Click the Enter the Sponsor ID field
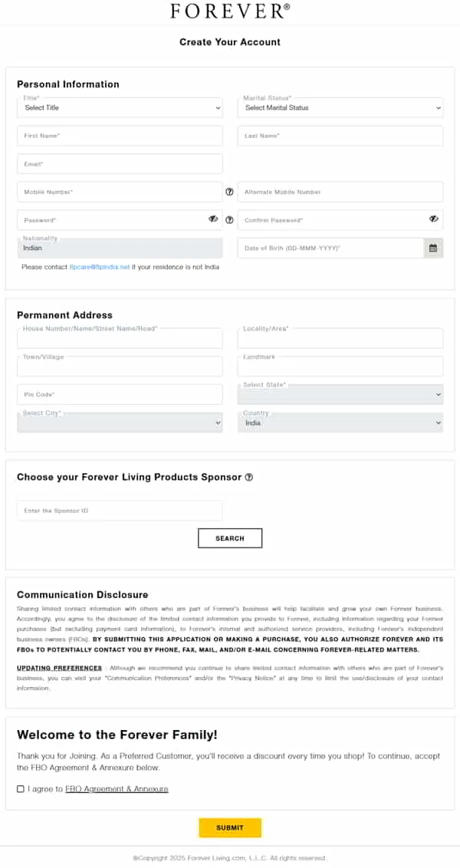460x868 pixels. click(x=120, y=511)
